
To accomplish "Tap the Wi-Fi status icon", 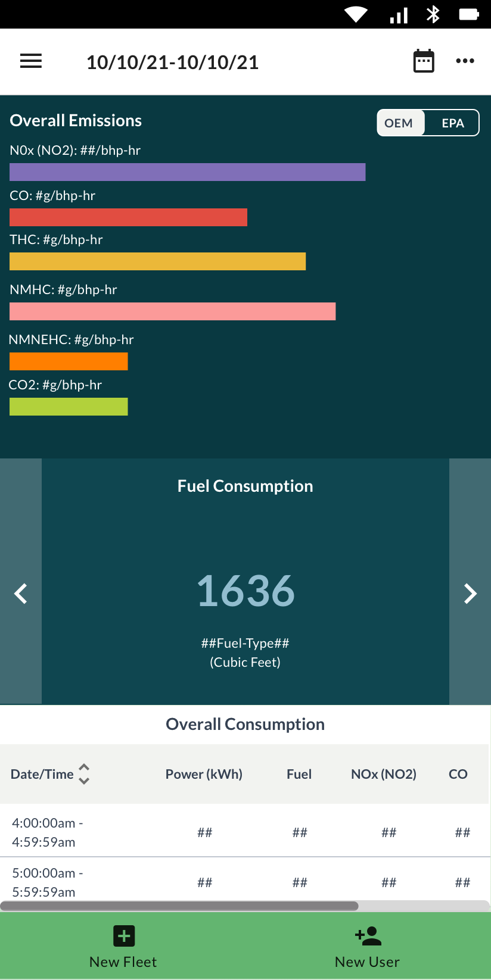I will click(356, 14).
